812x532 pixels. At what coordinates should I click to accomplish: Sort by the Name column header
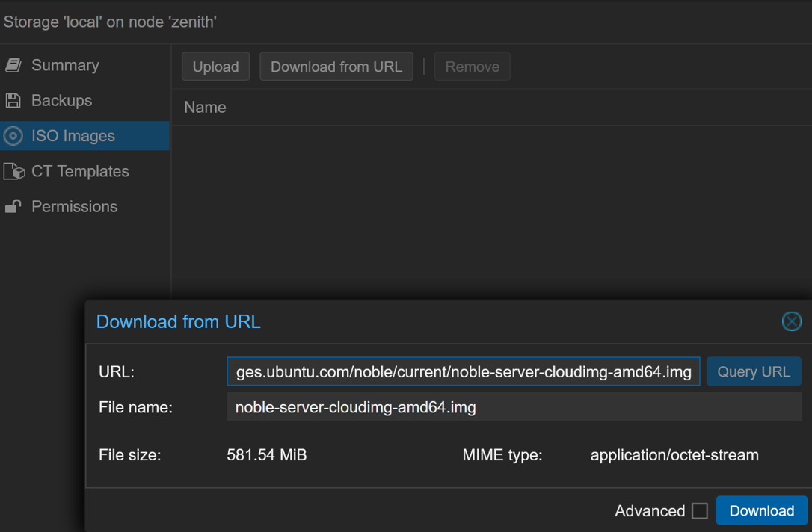tap(205, 108)
